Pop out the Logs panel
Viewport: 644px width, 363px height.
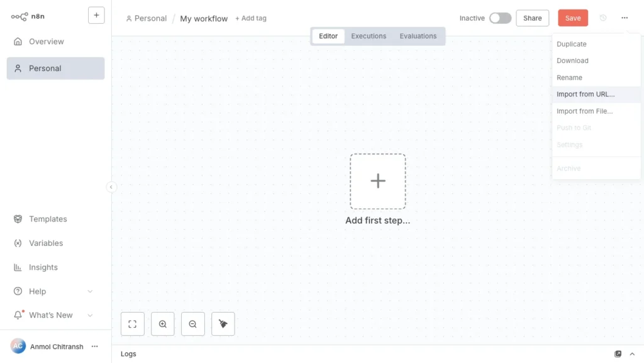pos(619,354)
